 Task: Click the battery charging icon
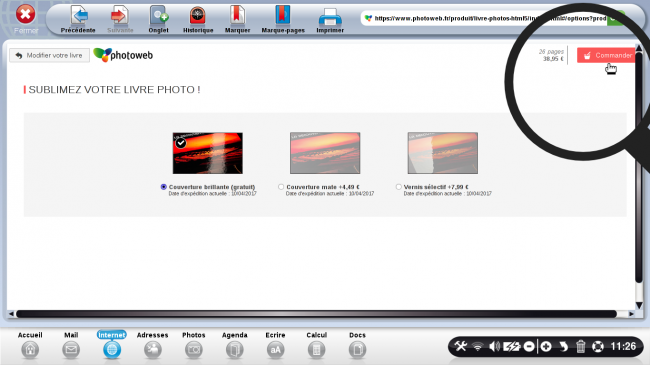[512, 346]
